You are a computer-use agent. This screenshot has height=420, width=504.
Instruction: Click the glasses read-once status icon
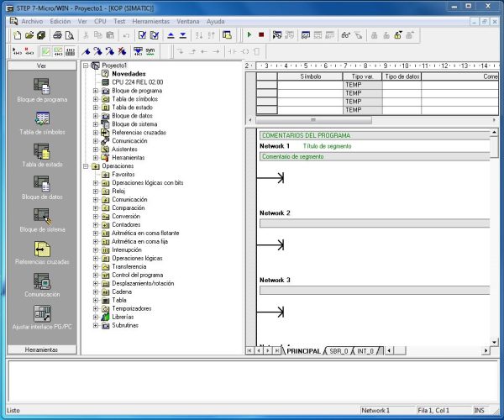(x=346, y=35)
